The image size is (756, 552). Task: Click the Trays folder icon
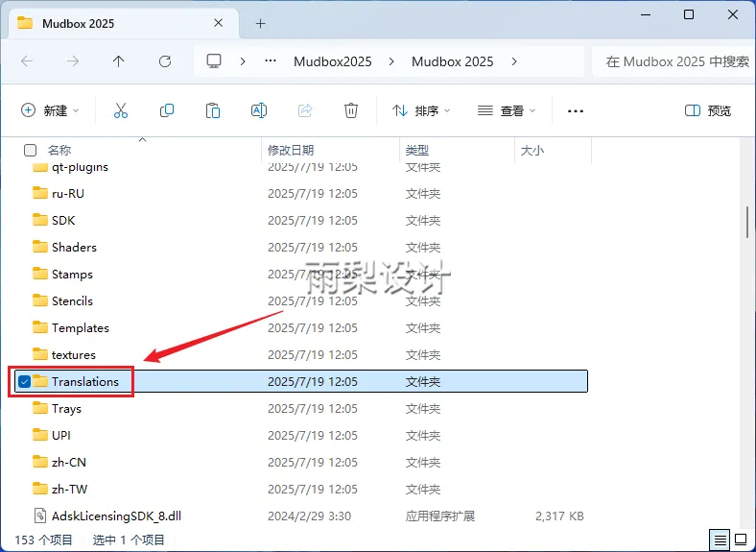pyautogui.click(x=40, y=408)
